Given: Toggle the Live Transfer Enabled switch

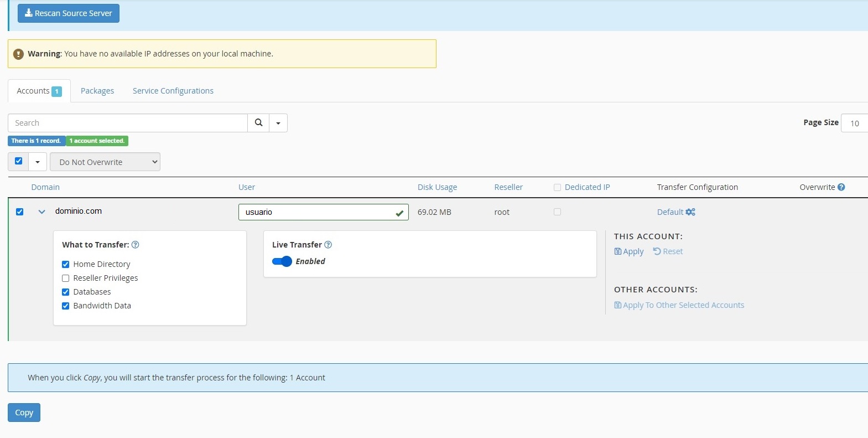Looking at the screenshot, I should click(282, 261).
